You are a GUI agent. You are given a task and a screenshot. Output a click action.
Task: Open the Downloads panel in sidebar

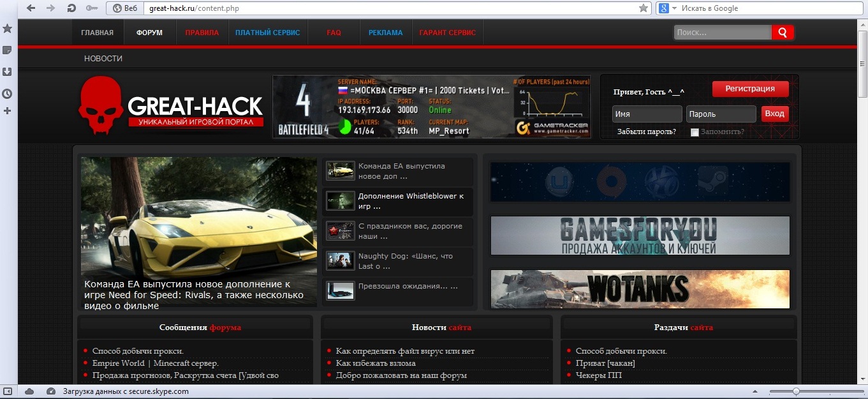pyautogui.click(x=8, y=72)
